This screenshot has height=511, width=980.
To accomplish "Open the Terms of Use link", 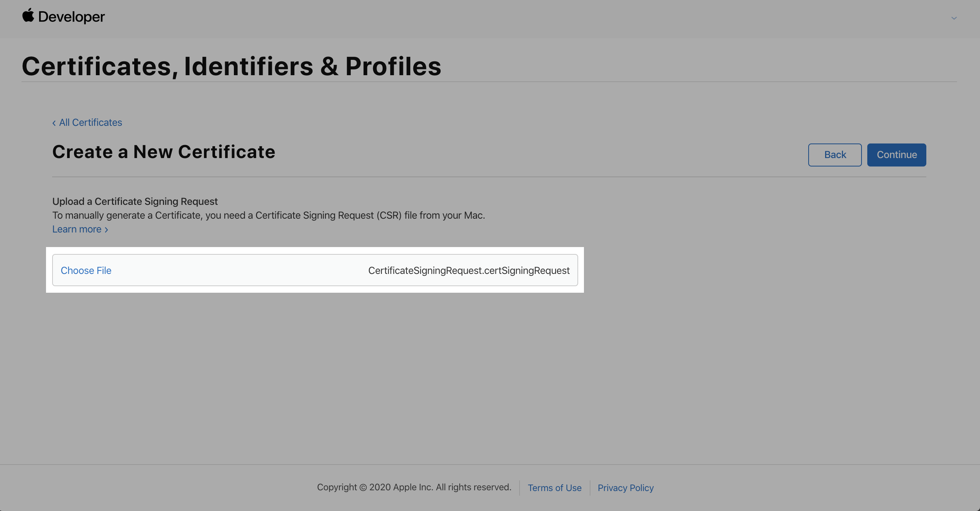I will coord(554,488).
